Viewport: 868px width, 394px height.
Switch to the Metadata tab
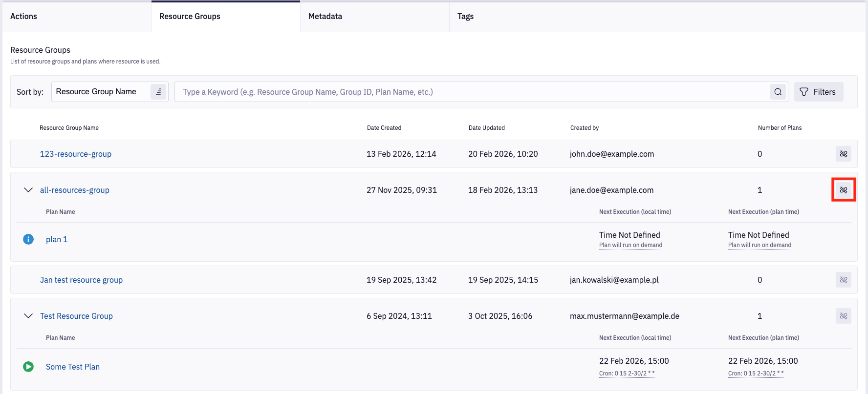click(325, 17)
